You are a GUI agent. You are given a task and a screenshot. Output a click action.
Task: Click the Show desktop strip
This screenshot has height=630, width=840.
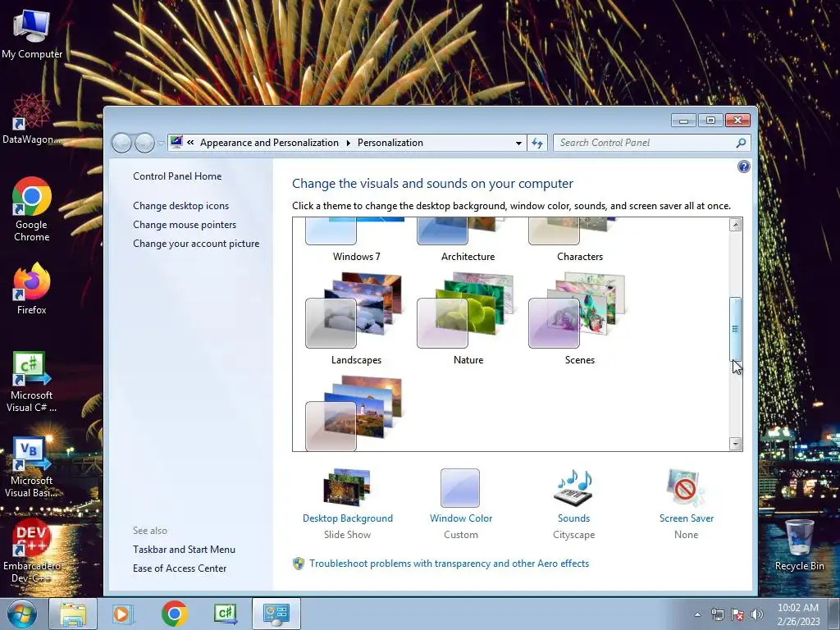point(834,614)
